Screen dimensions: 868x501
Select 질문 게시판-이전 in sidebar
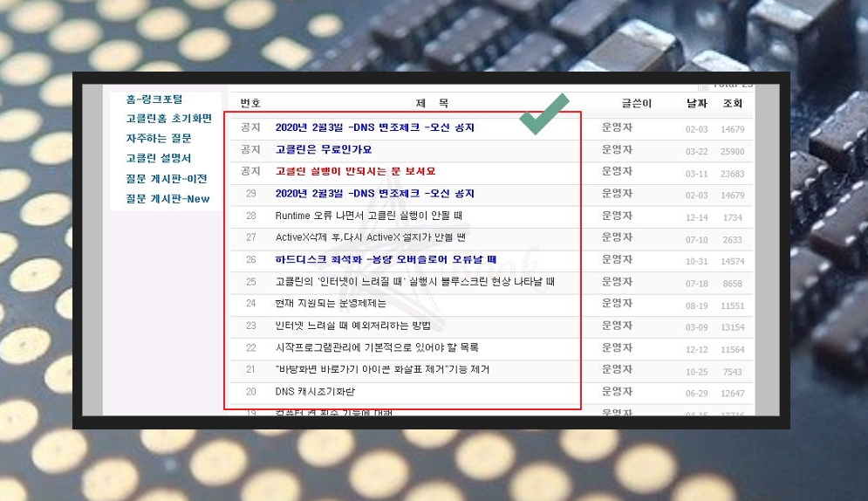tap(166, 179)
